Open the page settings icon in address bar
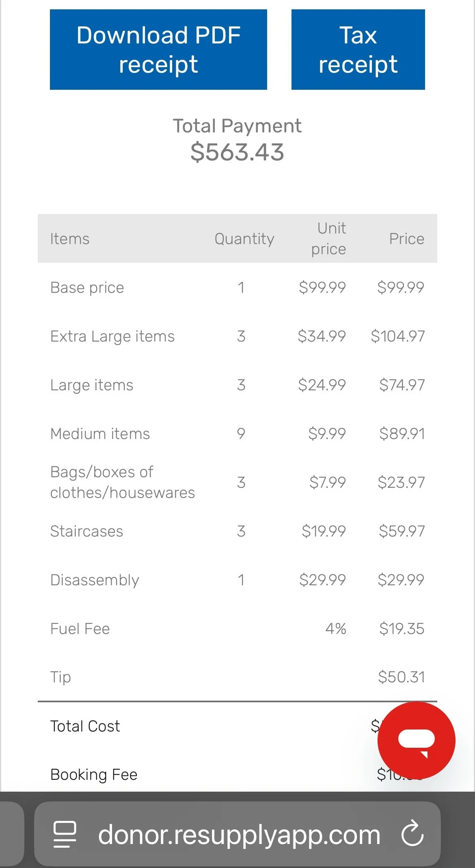The height and width of the screenshot is (868, 475). click(x=65, y=835)
